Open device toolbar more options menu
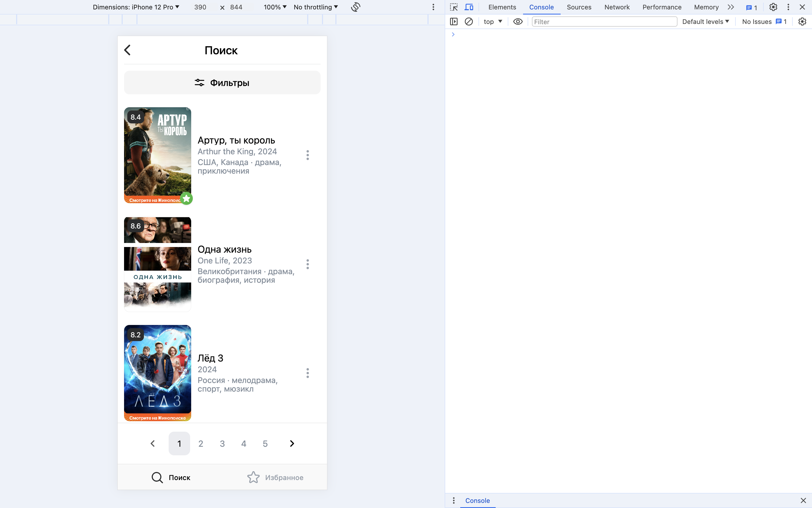Viewport: 812px width, 508px height. (433, 7)
